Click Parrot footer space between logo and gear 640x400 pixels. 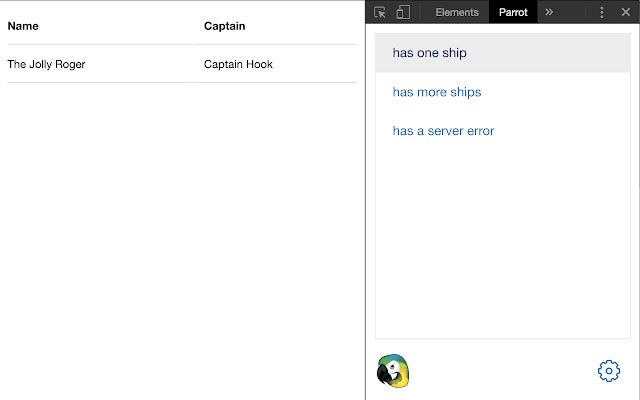500,371
